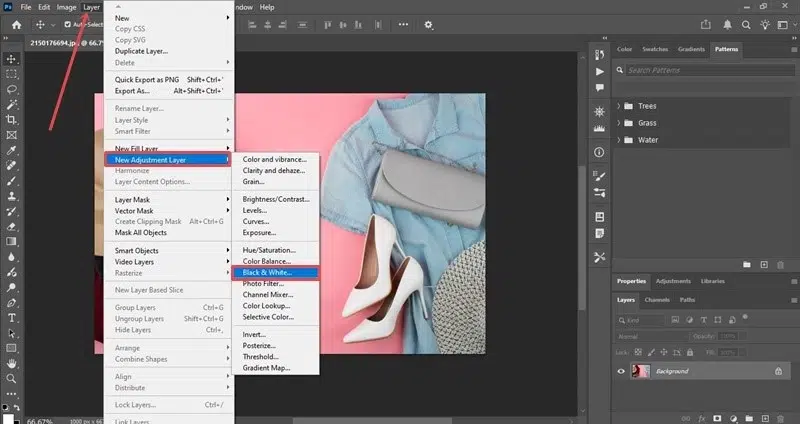Select the Magic Wand tool
Image resolution: width=800 pixels, height=424 pixels.
(11, 105)
